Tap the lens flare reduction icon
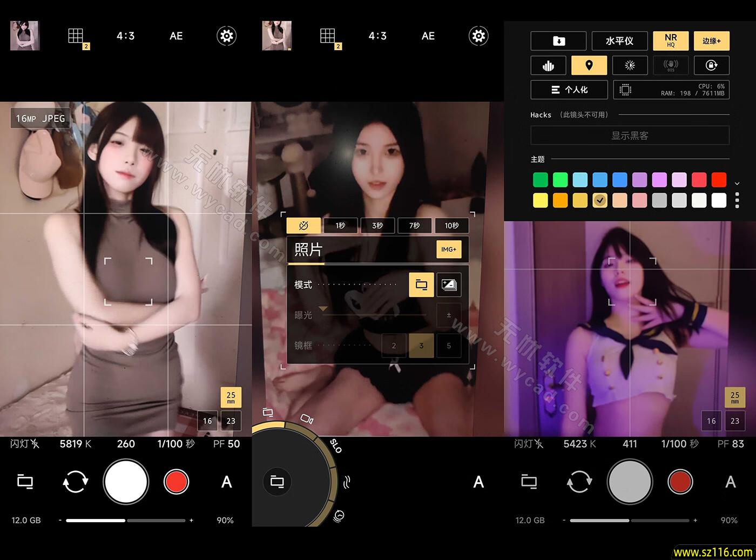 (x=630, y=65)
